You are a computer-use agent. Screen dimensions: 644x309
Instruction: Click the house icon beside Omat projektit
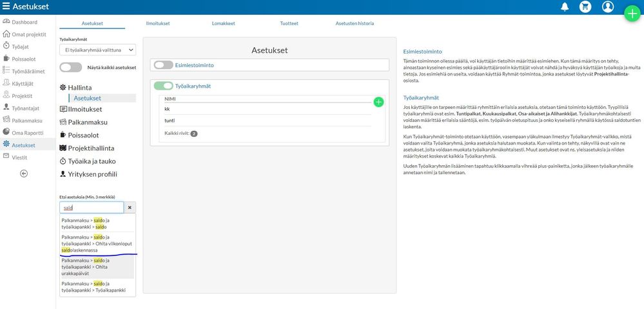(6, 34)
